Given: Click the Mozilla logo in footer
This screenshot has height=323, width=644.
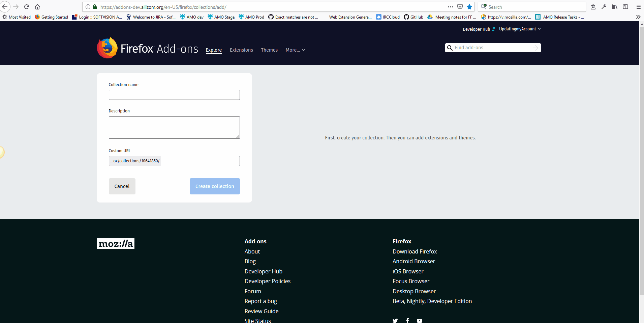Looking at the screenshot, I should (x=116, y=244).
